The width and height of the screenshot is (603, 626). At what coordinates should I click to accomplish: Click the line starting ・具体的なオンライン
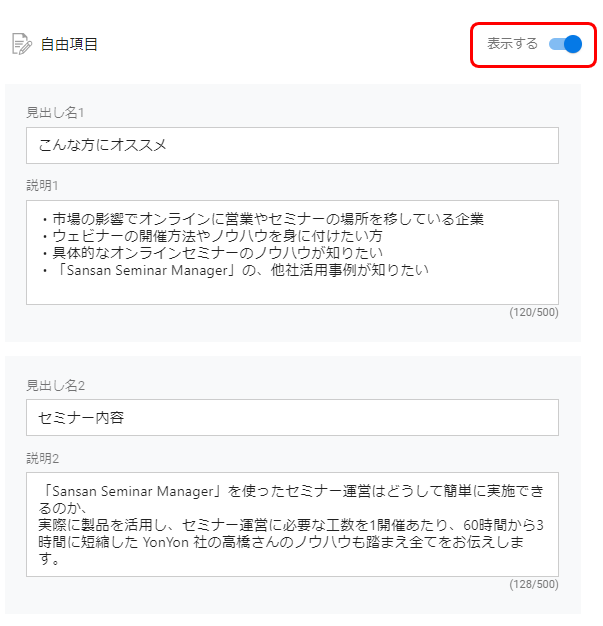coord(212,253)
